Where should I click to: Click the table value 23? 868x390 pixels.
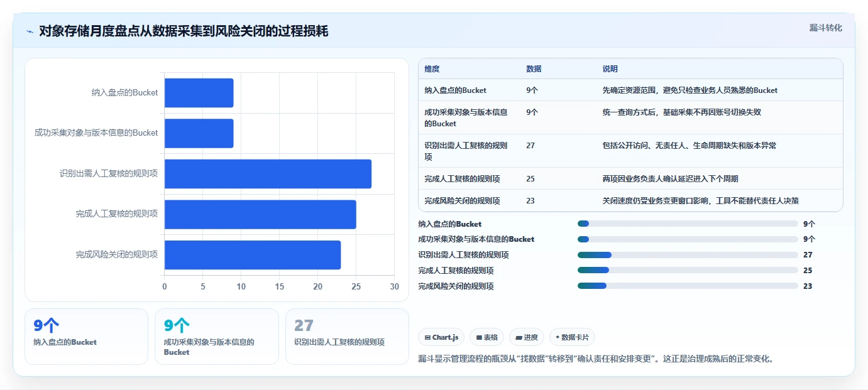pos(530,201)
